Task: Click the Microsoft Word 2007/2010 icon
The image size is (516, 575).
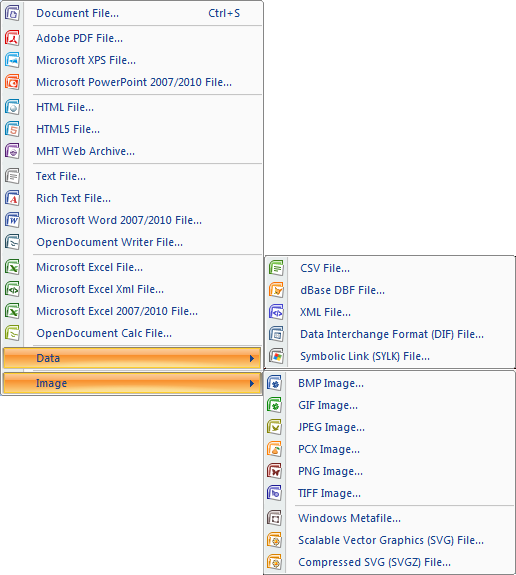Action: tap(12, 220)
